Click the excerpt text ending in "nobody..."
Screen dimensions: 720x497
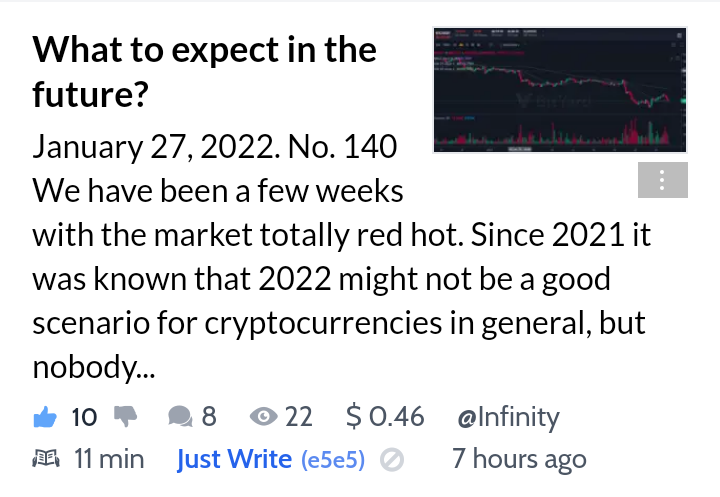(x=341, y=279)
